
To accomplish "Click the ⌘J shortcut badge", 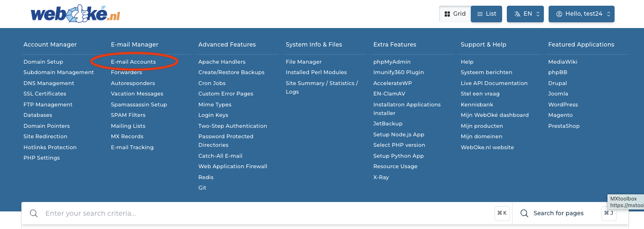I will pyautogui.click(x=608, y=213).
